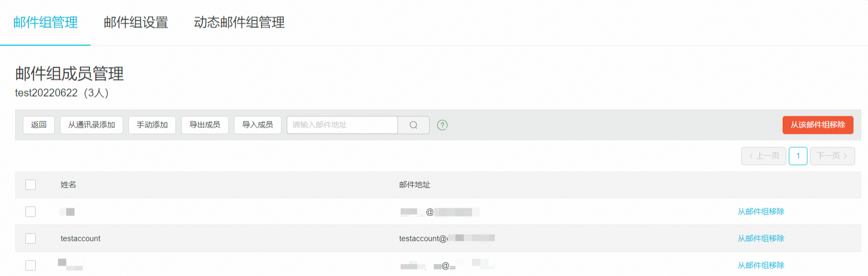Click the search magnifier icon

point(413,125)
